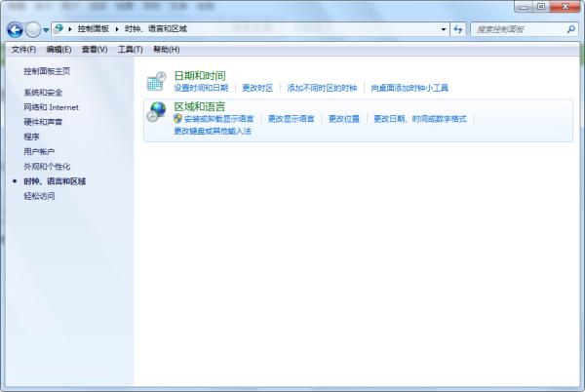The width and height of the screenshot is (585, 392).
Task: Go to 控制面板主页 in the sidebar
Action: click(47, 71)
